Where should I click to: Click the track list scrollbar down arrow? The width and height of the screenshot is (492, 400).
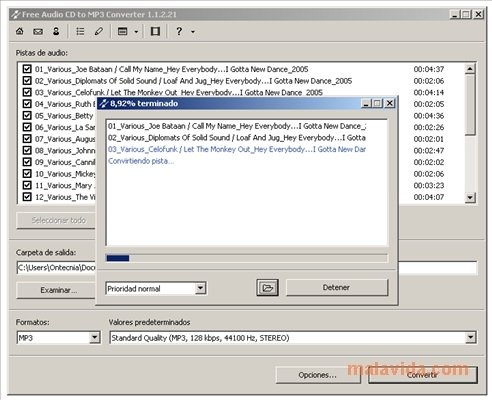470,197
